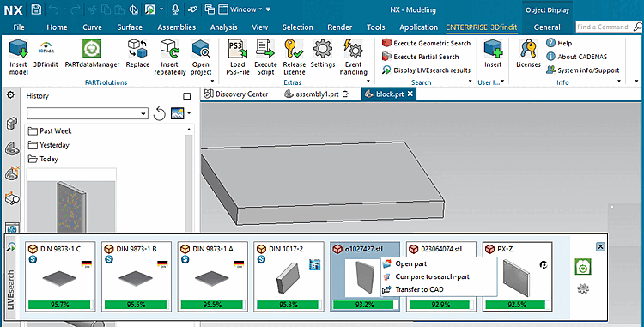Run Execute Partial Search
This screenshot has width=644, height=327.
420,57
